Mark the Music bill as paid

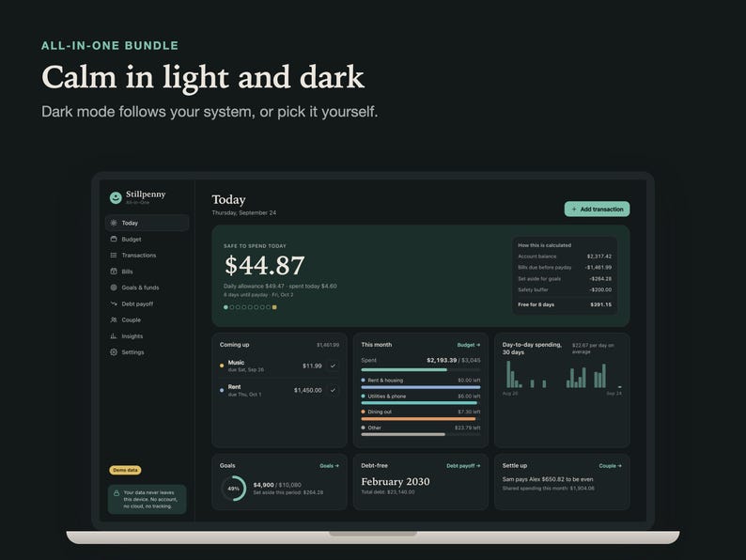(333, 366)
